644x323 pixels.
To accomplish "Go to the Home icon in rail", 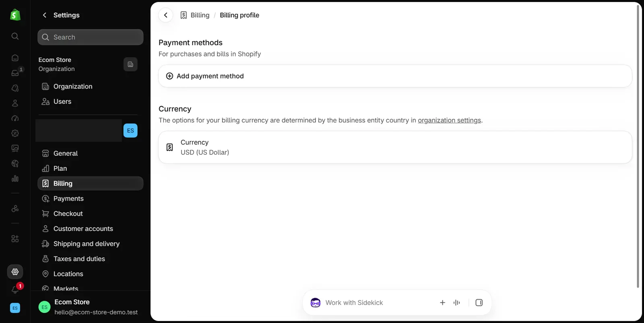I will click(15, 58).
